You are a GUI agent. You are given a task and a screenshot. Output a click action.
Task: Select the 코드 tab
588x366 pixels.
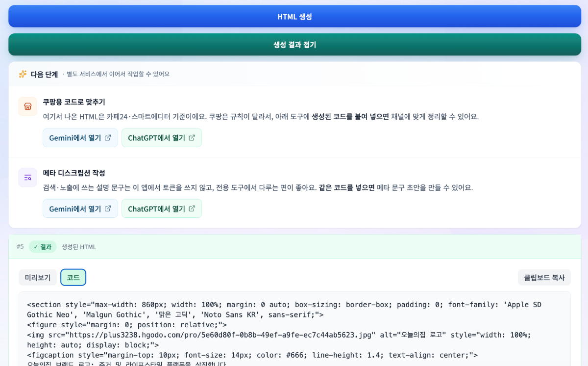coord(73,278)
